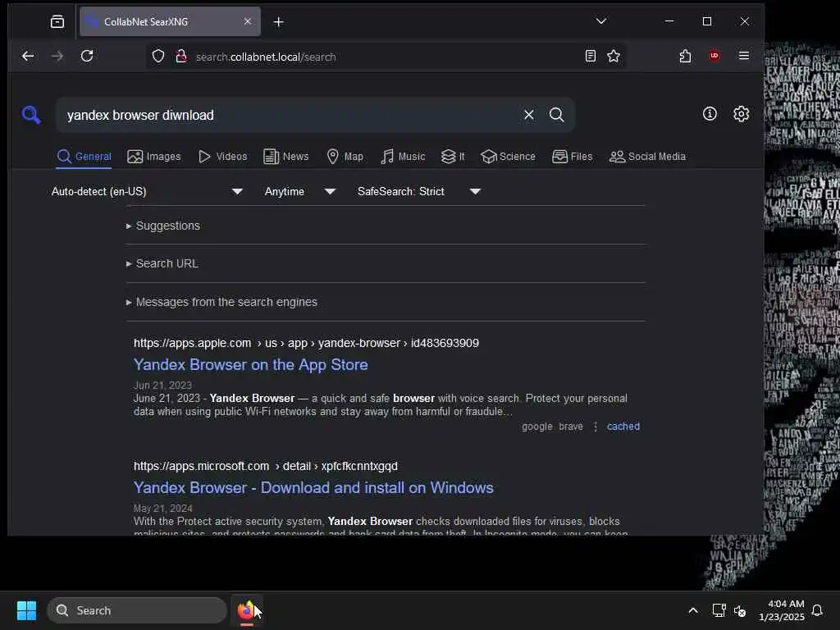Open SearXNG preferences gear icon
This screenshot has width=840, height=630.
pos(741,113)
